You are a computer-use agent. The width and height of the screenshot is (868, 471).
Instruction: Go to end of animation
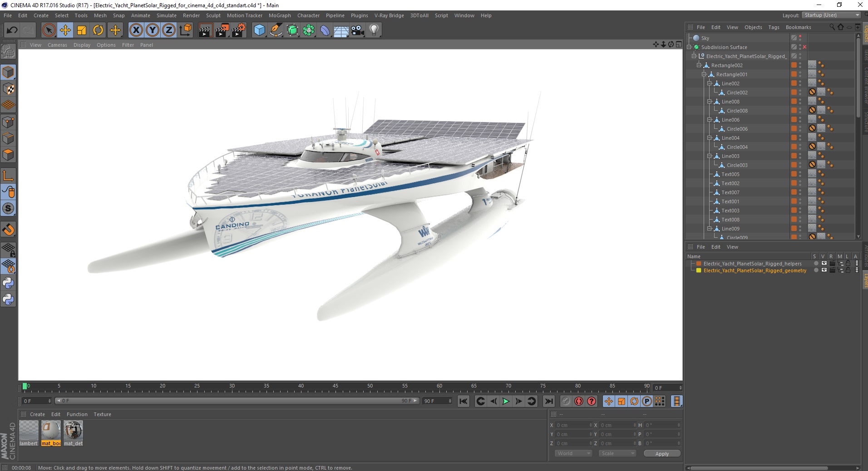click(x=549, y=401)
